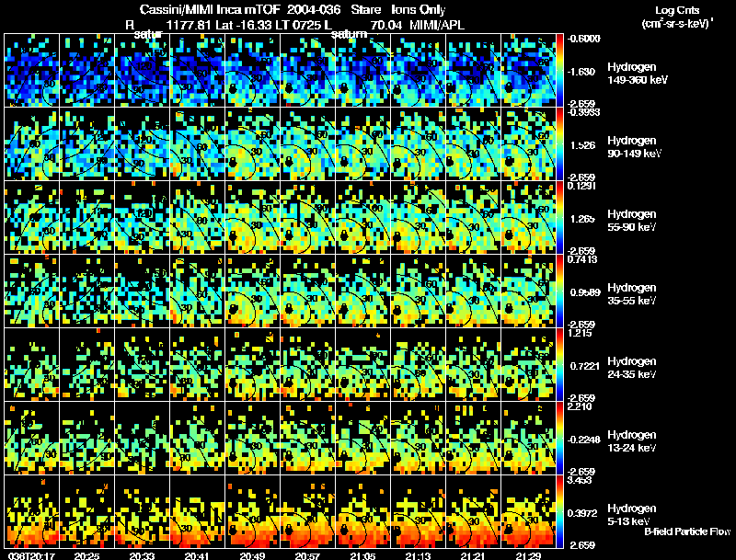736x560 pixels.
Task: Click the '-0.2248' colorbar midpoint value
Action: [x=583, y=440]
